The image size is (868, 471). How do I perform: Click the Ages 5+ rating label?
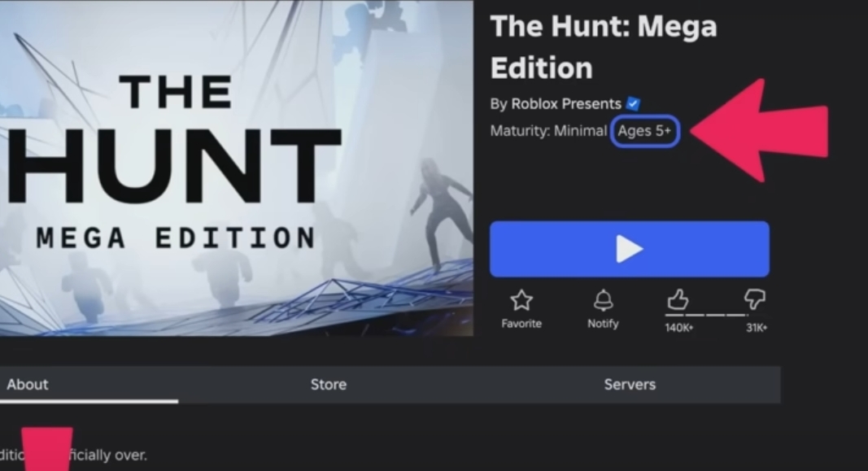click(x=644, y=131)
